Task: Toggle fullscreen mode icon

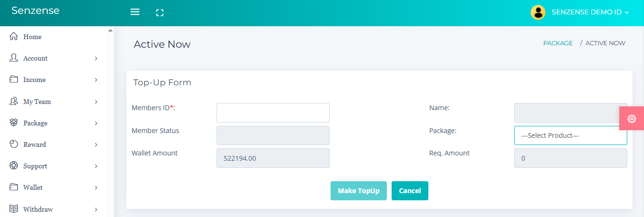Action: click(160, 12)
